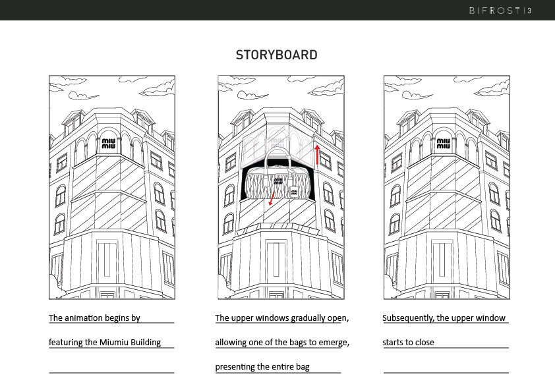Click the red downward arrow below the bag
The height and width of the screenshot is (392, 555).
(x=272, y=198)
